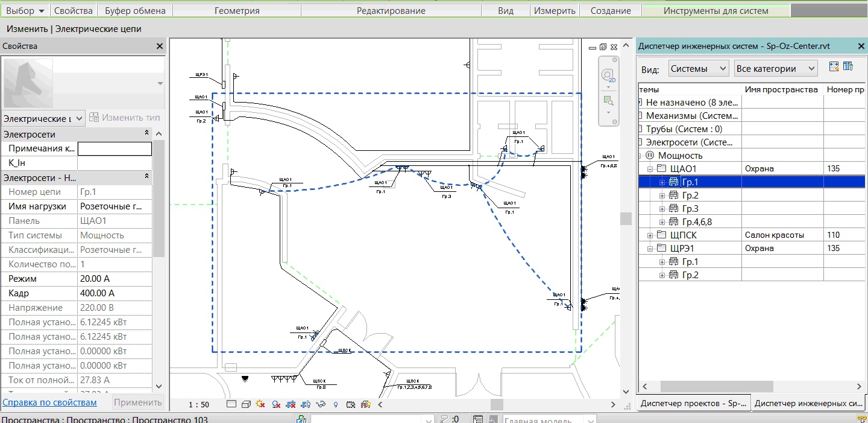Open the Visual Style cube icon

click(246, 404)
